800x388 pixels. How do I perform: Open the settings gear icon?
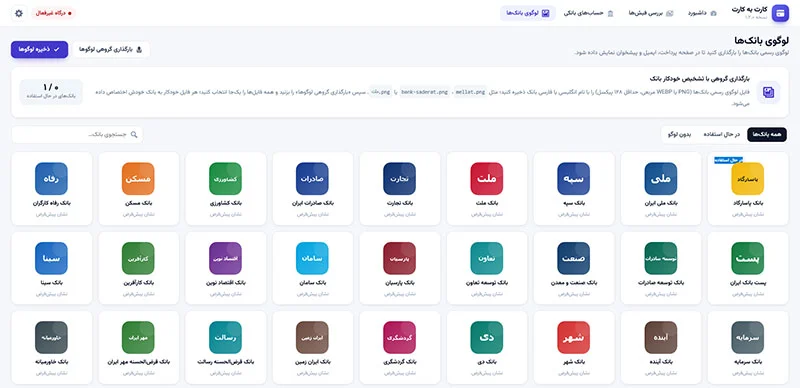(x=19, y=13)
